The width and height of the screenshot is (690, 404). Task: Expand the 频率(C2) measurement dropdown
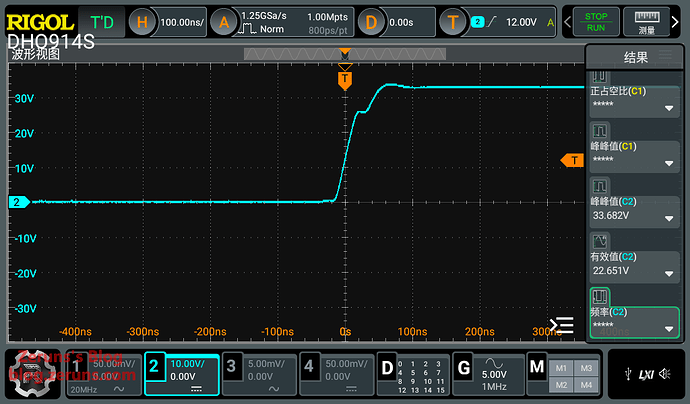pyautogui.click(x=667, y=327)
